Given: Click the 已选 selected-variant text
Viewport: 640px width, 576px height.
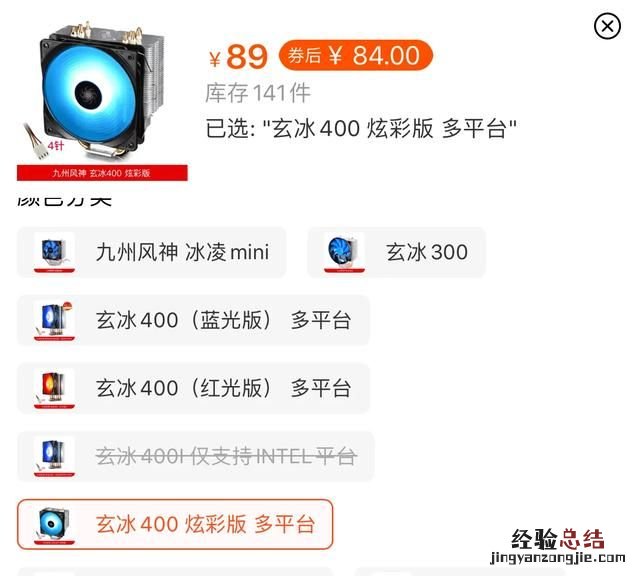Looking at the screenshot, I should point(361,128).
